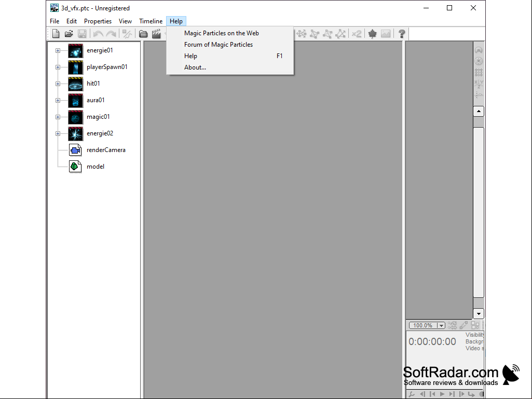Open the 100.0% zoom dropdown

click(x=441, y=326)
